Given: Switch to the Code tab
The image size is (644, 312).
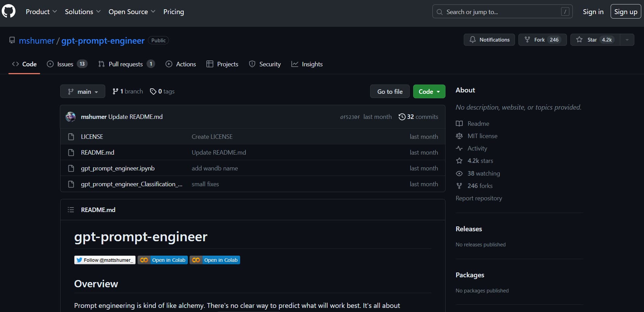Looking at the screenshot, I should (x=24, y=64).
